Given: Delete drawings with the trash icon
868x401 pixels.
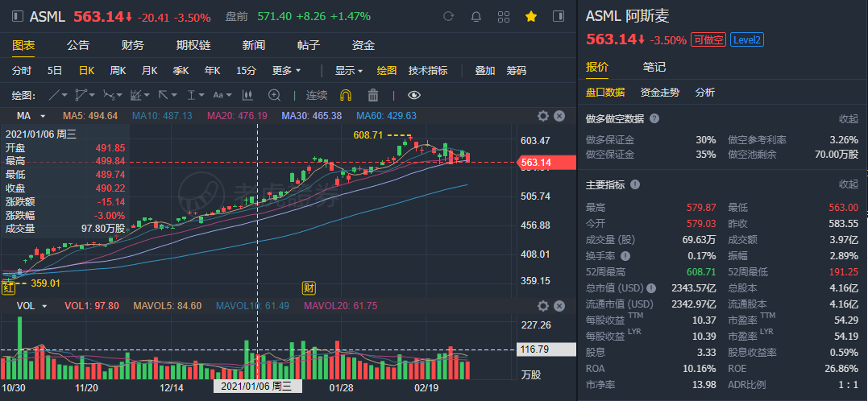Looking at the screenshot, I should (373, 95).
